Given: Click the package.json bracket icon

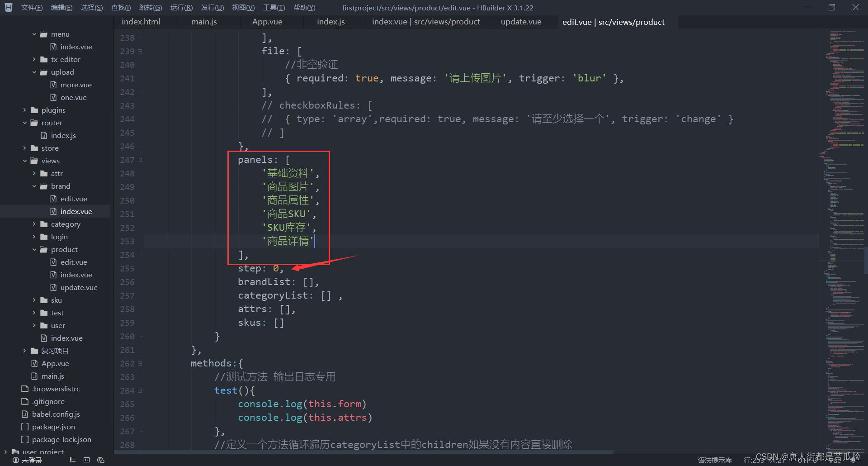Looking at the screenshot, I should point(25,427).
